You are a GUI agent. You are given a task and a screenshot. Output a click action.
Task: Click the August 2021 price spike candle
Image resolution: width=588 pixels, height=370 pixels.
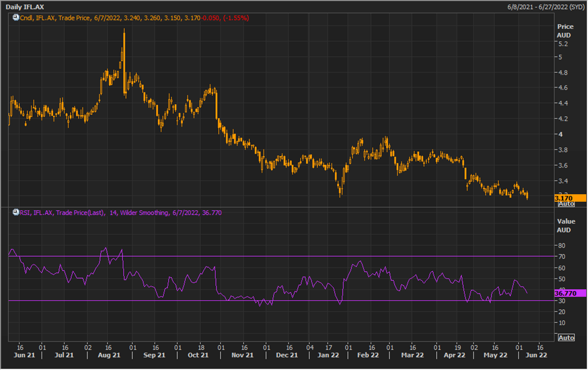(x=124, y=45)
